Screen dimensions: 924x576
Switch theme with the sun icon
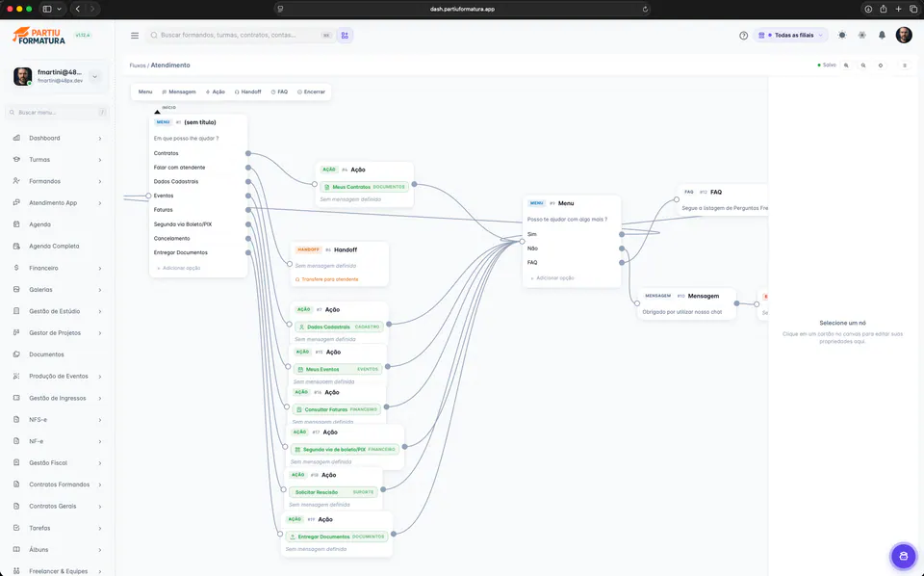(842, 36)
